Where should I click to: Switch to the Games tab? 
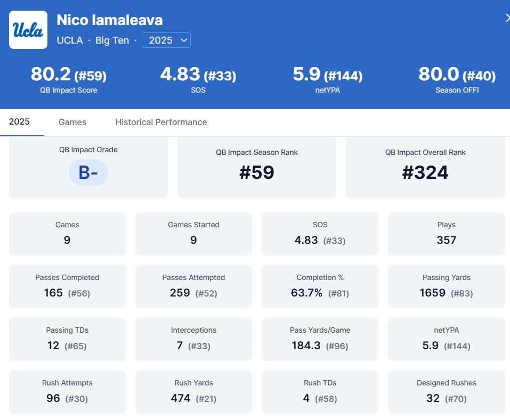pos(72,122)
